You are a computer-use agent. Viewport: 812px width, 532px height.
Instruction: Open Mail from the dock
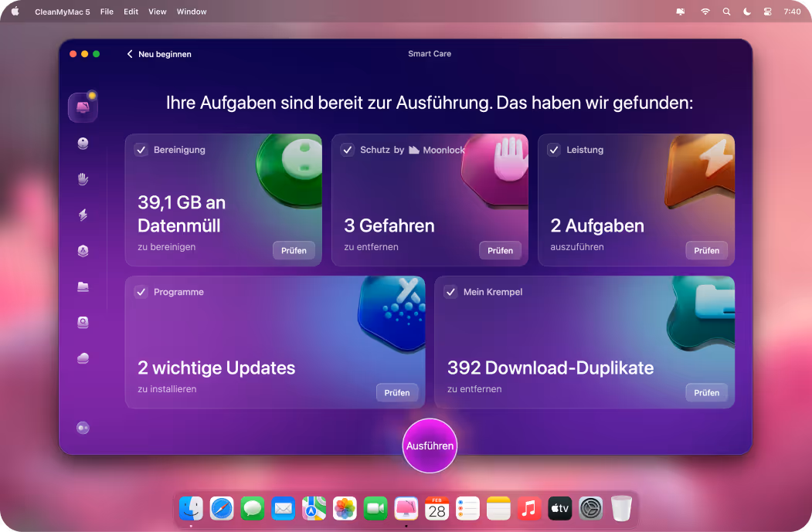point(284,508)
